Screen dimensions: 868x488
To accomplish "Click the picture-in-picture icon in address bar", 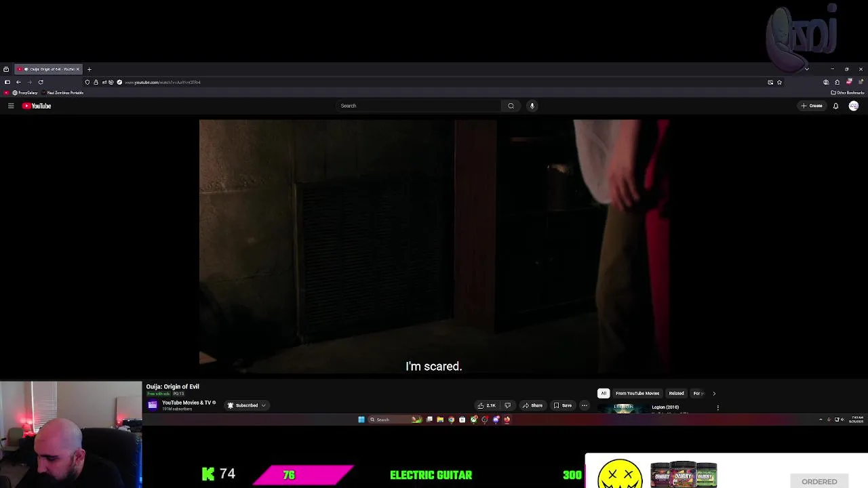I will coord(770,82).
